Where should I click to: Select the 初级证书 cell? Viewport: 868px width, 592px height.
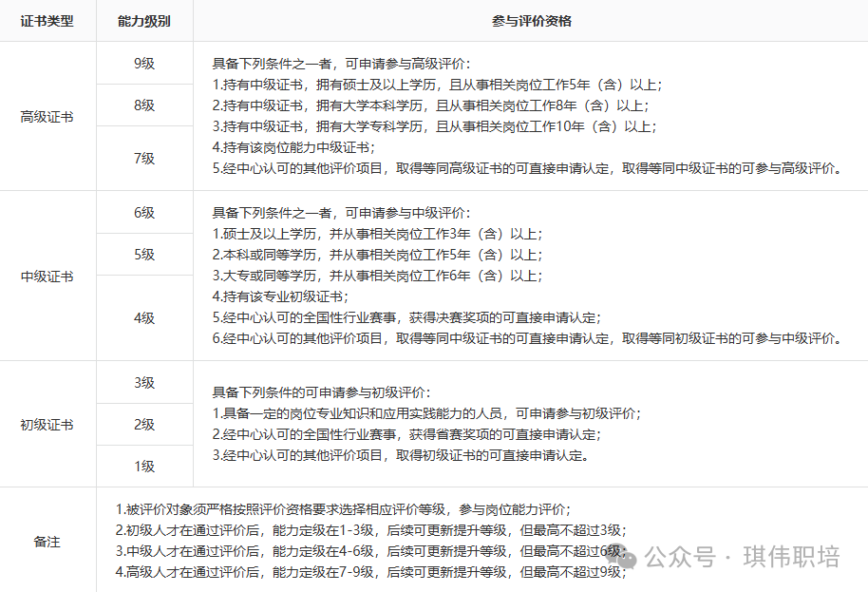(x=47, y=425)
